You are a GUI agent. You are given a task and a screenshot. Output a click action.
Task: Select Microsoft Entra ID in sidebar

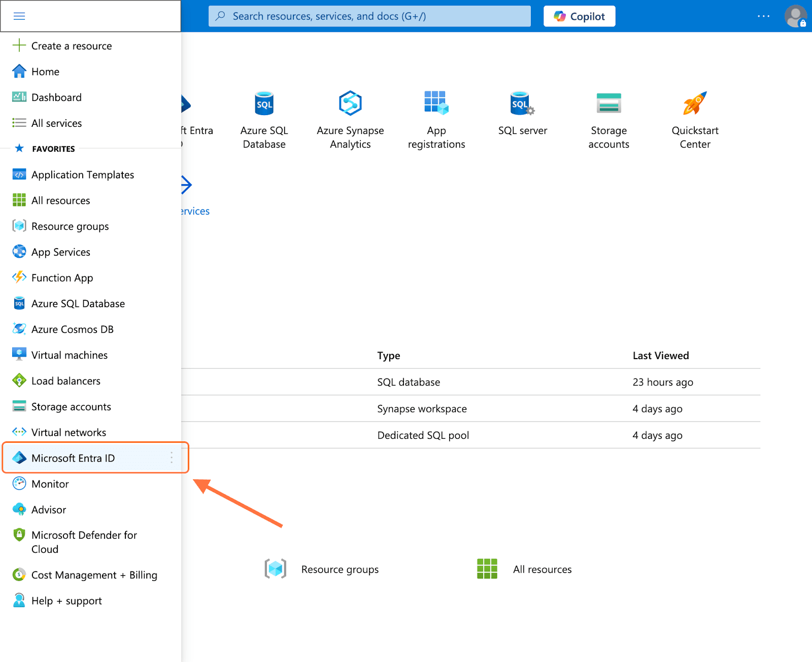tap(73, 458)
